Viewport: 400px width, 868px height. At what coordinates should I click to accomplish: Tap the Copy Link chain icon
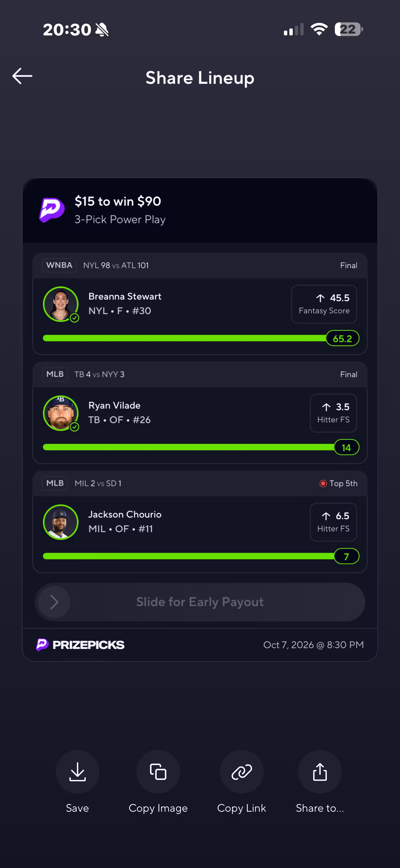tap(242, 772)
